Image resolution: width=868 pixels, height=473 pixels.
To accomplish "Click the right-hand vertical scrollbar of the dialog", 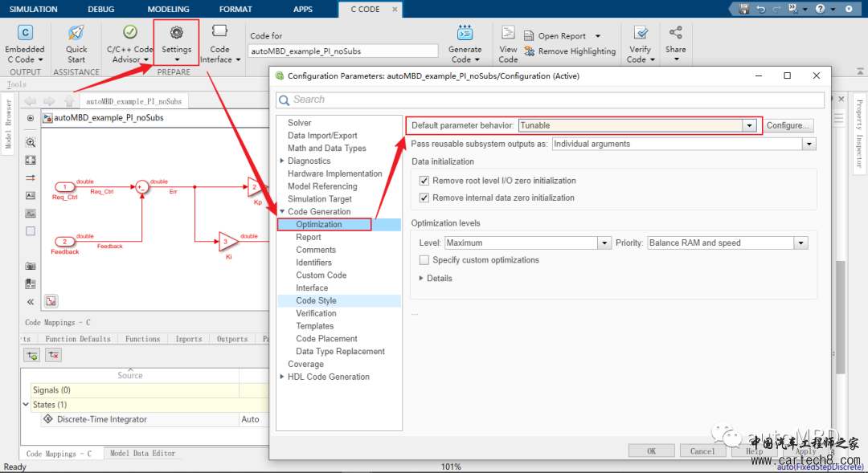I will (x=841, y=317).
